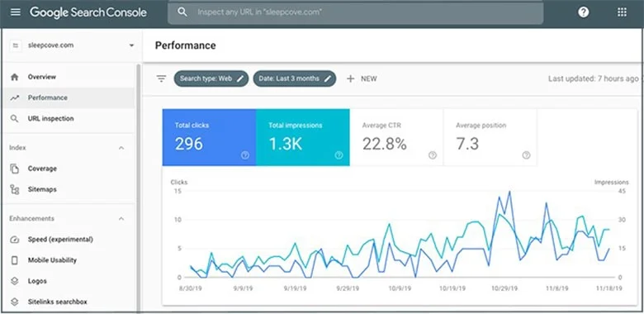
Task: Click the Last updated: 7 hours ago text
Action: (x=594, y=78)
